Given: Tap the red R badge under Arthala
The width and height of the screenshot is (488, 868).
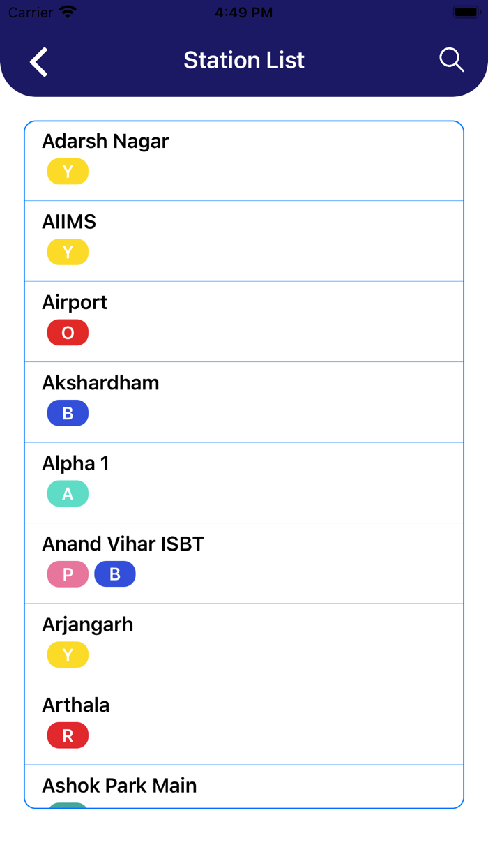Looking at the screenshot, I should click(x=68, y=735).
